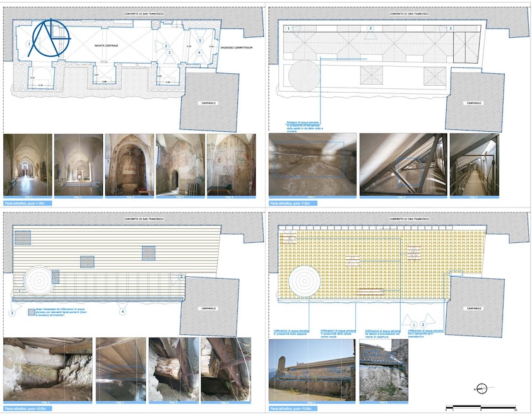532x415 pixels.
Task: Click the NAVATA CENTRALE label
Action: pyautogui.click(x=107, y=46)
